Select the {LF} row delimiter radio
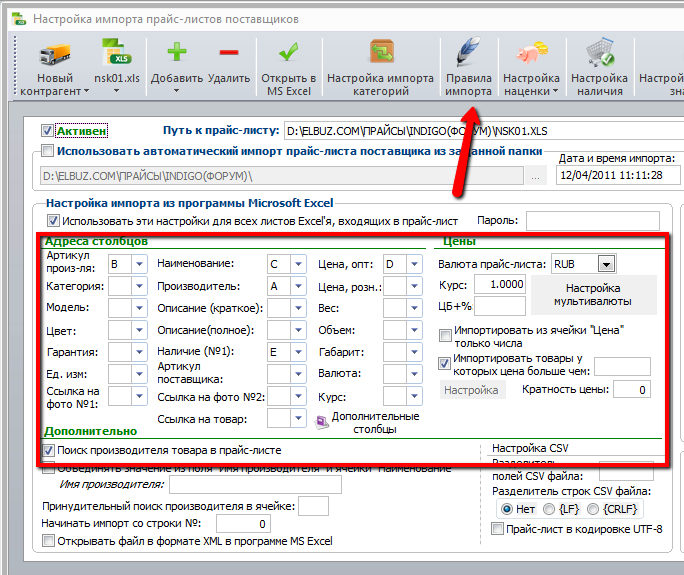The height and width of the screenshot is (575, 684). tap(549, 509)
